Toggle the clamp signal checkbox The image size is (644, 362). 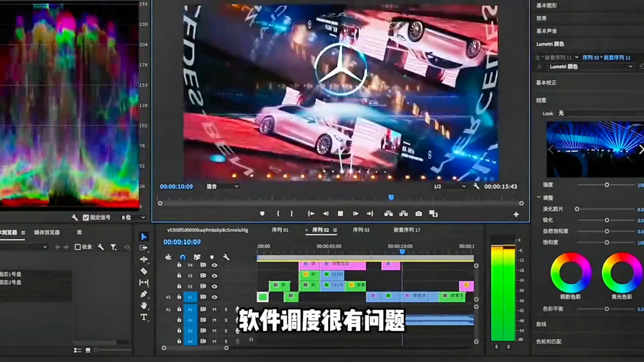[86, 217]
